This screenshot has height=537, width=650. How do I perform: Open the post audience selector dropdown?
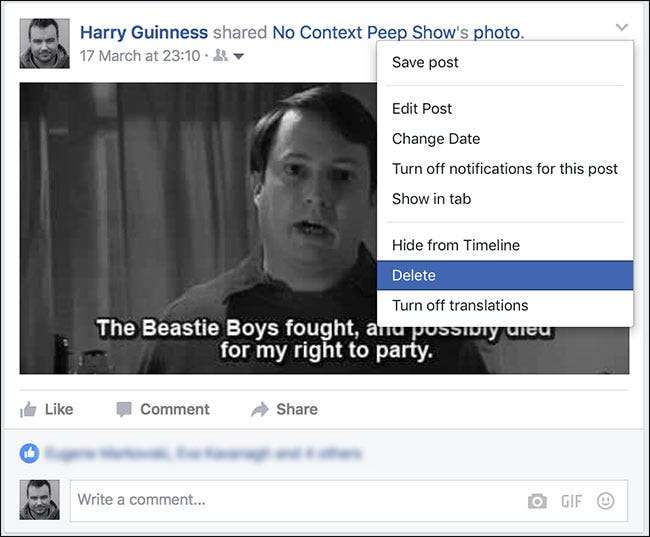click(231, 57)
